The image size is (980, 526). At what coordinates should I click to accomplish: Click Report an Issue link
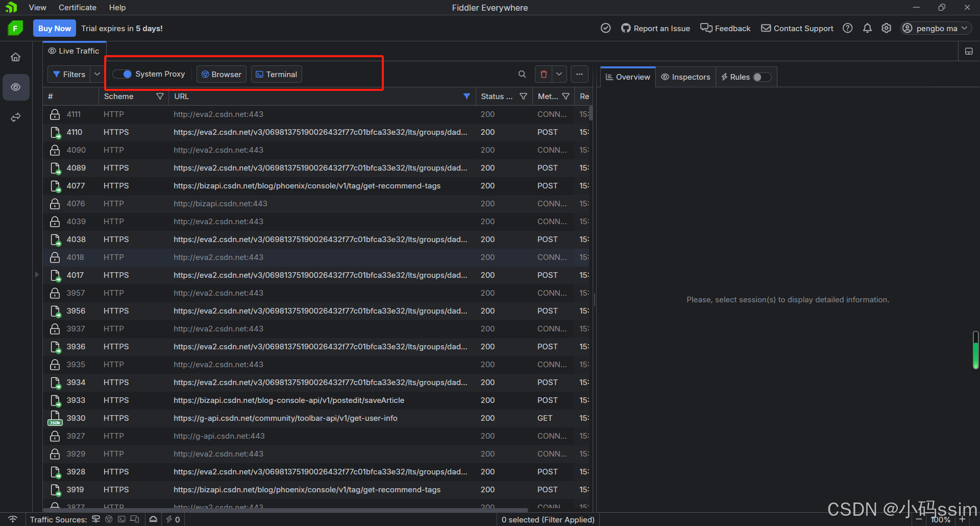tap(655, 28)
